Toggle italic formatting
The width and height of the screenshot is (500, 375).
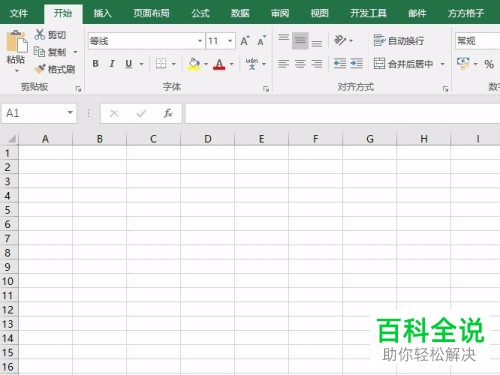112,63
